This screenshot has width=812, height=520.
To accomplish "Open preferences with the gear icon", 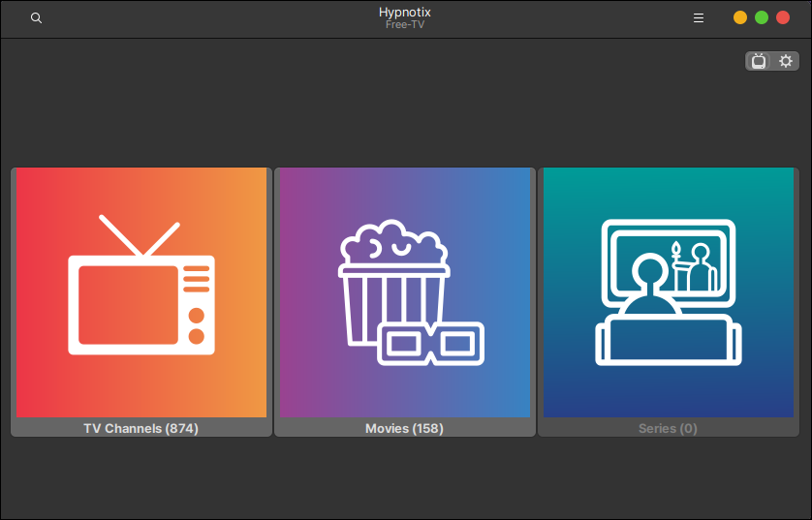I will [786, 61].
